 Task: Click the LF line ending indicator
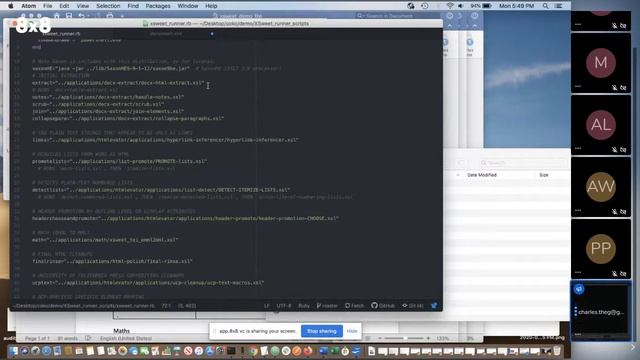(267, 306)
